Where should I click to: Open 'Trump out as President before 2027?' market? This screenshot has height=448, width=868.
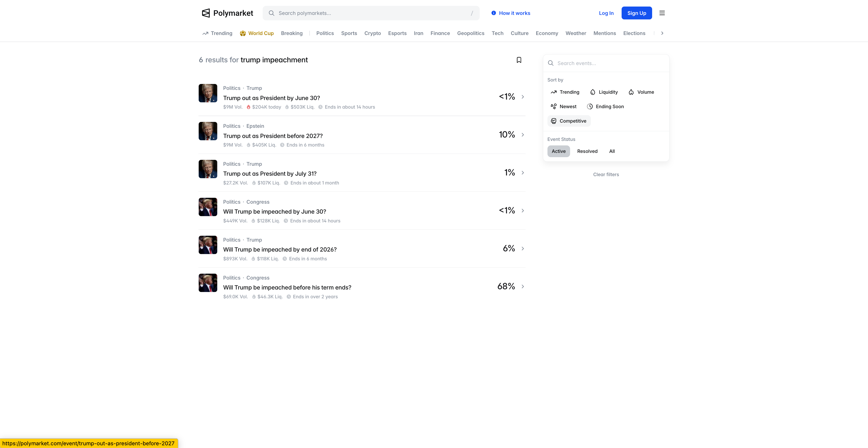click(273, 136)
